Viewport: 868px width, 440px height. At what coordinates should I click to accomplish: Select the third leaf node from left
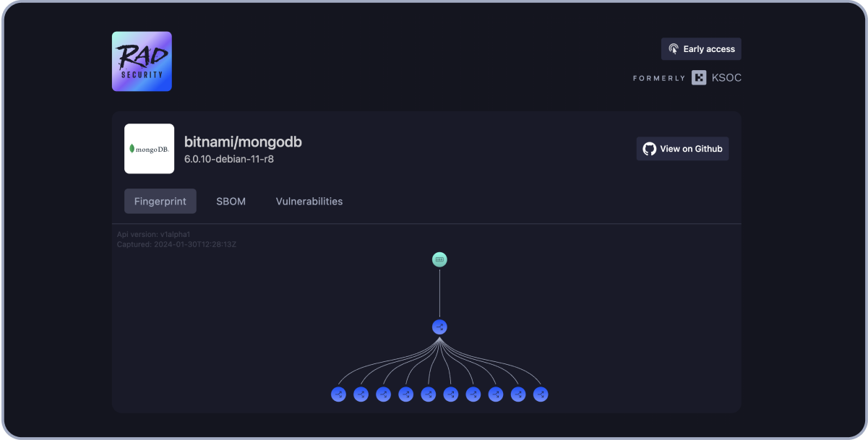click(383, 394)
